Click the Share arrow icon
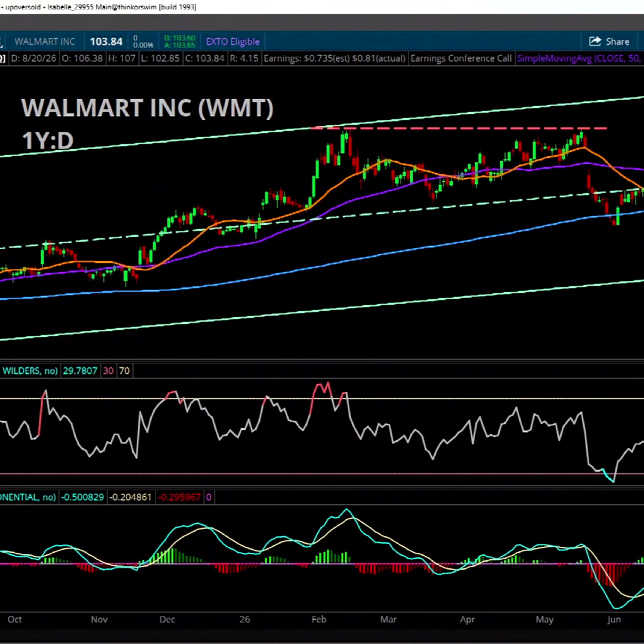Viewport: 644px width, 644px height. click(595, 41)
